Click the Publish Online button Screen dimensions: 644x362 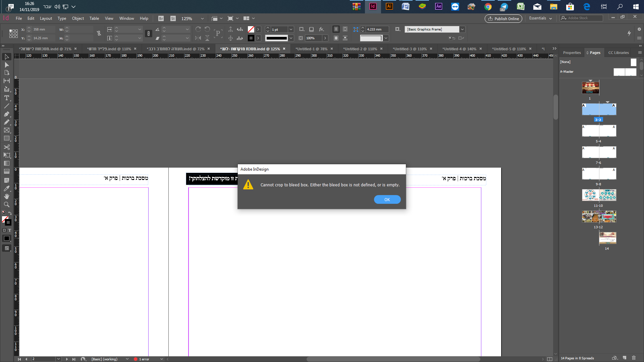[503, 19]
